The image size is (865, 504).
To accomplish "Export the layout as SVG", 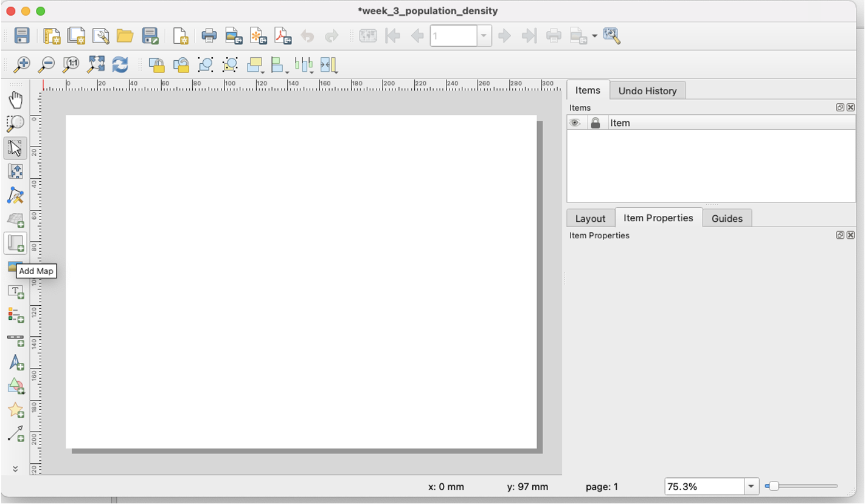I will [258, 35].
